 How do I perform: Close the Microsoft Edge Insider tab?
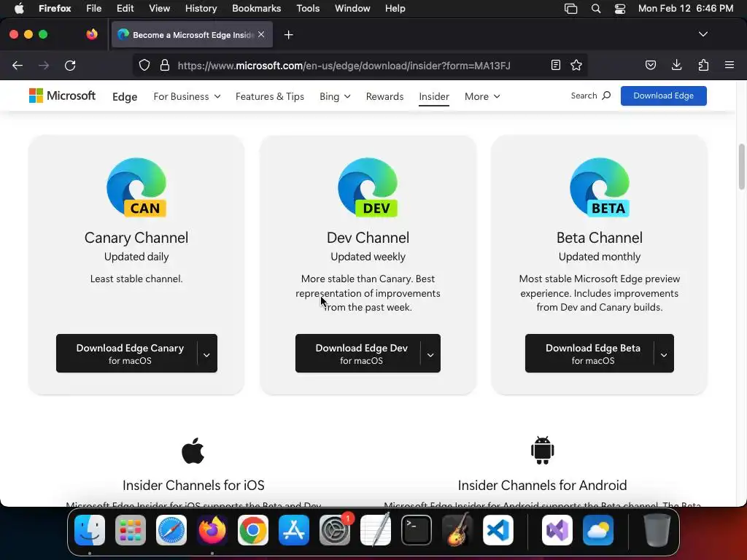pos(261,34)
